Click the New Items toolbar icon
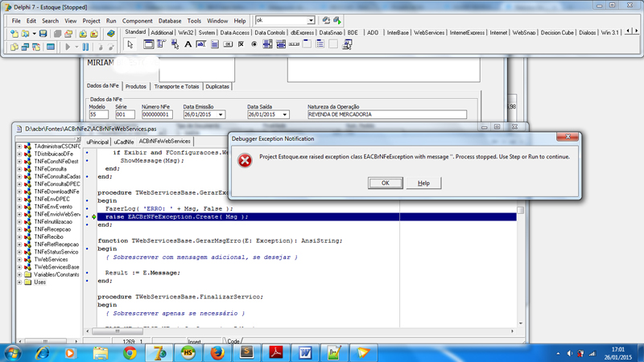This screenshot has width=644, height=362. (14, 34)
